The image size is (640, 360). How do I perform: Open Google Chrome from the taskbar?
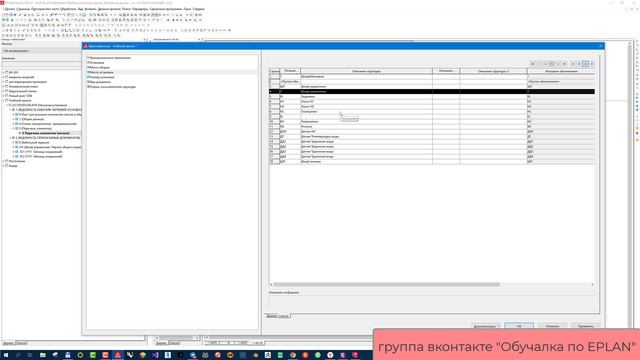click(x=293, y=355)
